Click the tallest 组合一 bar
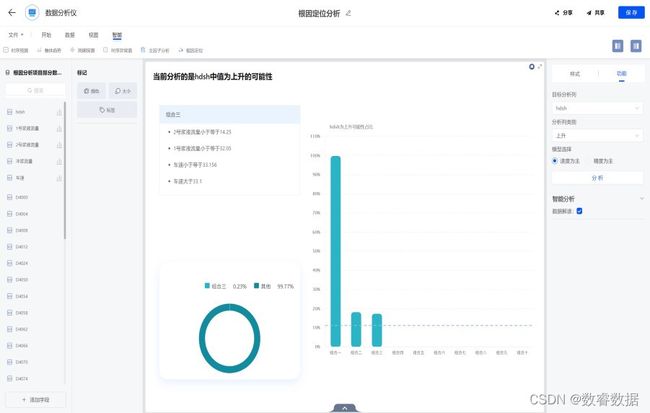 (335, 251)
